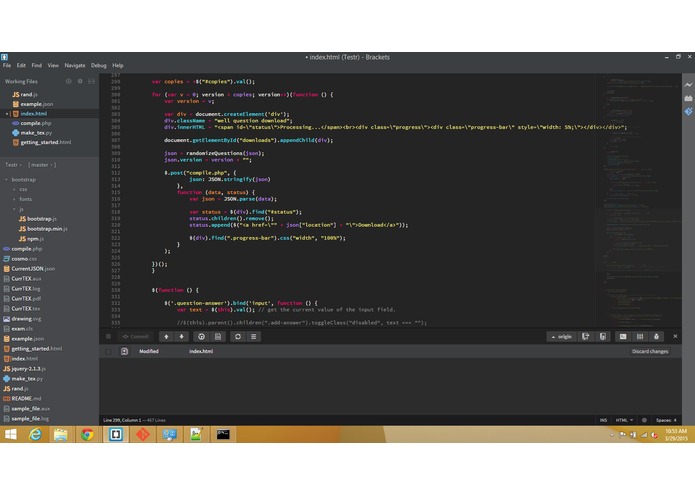The height and width of the screenshot is (494, 695).
Task: Click the three-bars icon left of the bug icon
Action: [x=640, y=337]
